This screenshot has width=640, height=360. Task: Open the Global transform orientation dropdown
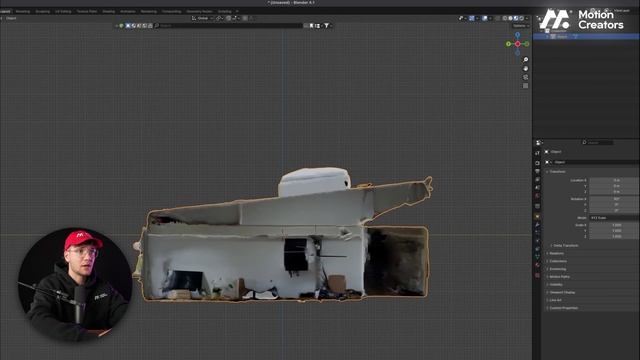(202, 18)
